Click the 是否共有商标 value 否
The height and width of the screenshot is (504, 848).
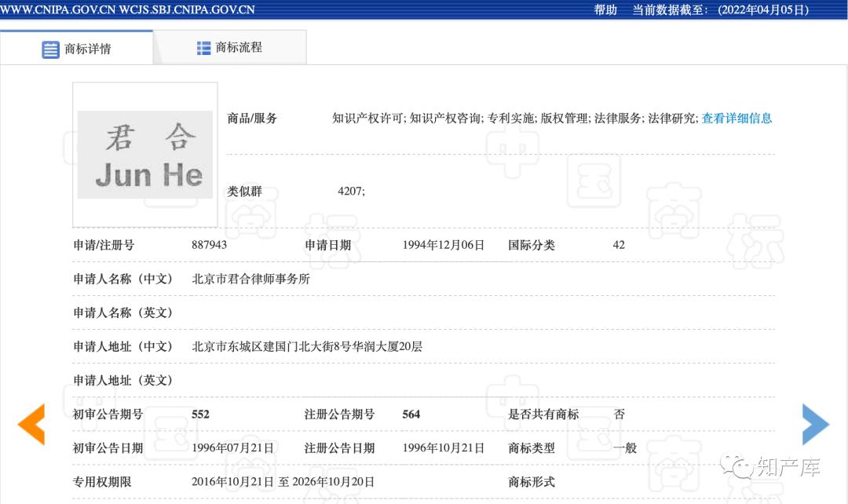[x=620, y=414]
